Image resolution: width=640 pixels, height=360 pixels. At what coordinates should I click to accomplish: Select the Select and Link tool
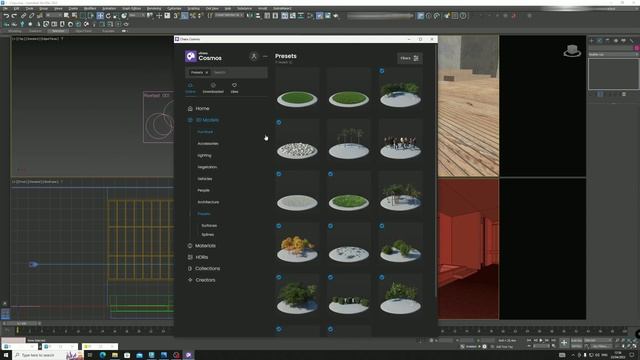(24, 16)
